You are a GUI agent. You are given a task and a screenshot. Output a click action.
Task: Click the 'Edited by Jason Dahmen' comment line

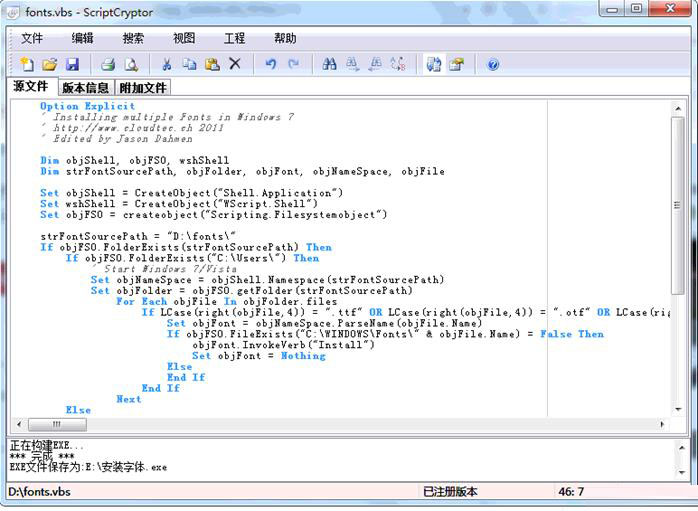point(117,138)
